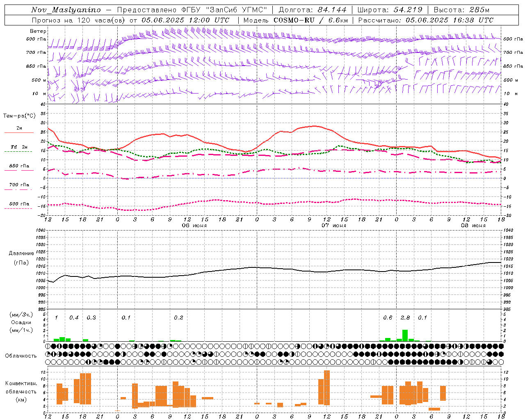Click the tallest green precipitation bar under 2.8
Screen dimensions: 525x420
pos(405,336)
